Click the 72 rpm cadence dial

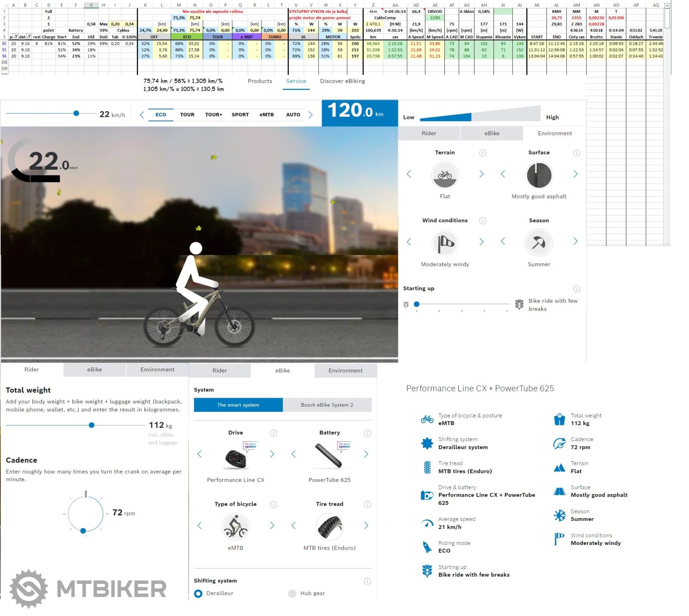tap(86, 513)
